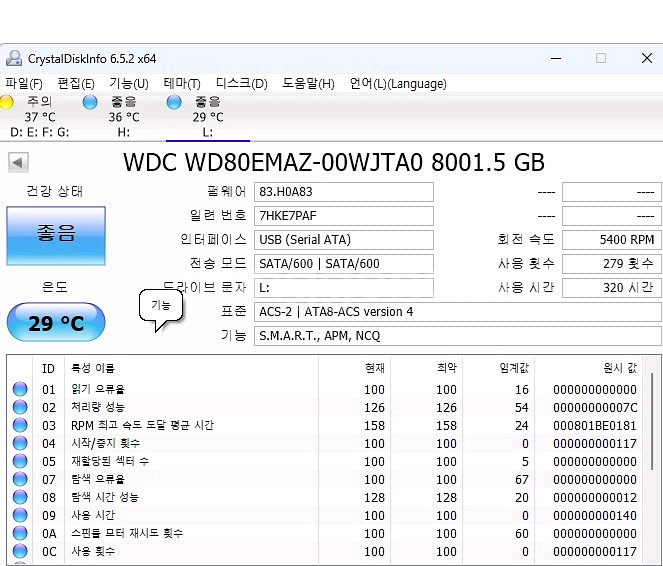Click status orb of attribute 09 row

(x=20, y=515)
